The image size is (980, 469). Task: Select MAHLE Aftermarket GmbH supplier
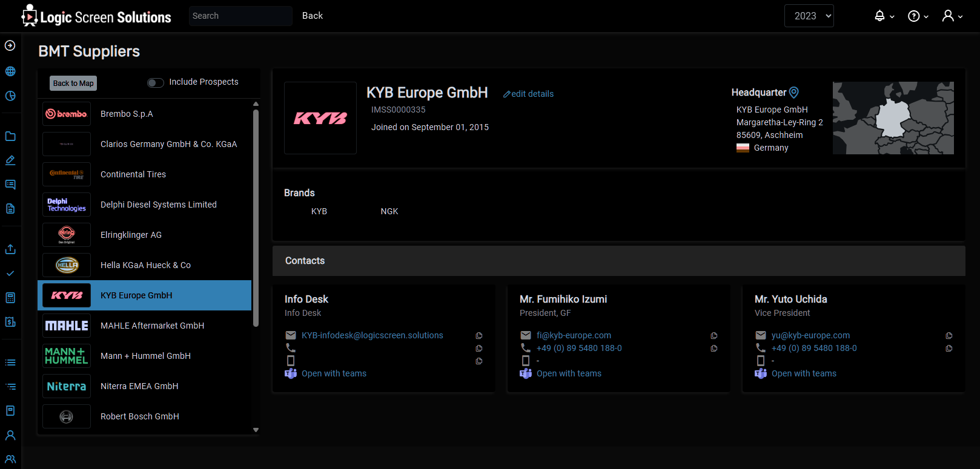pos(144,326)
